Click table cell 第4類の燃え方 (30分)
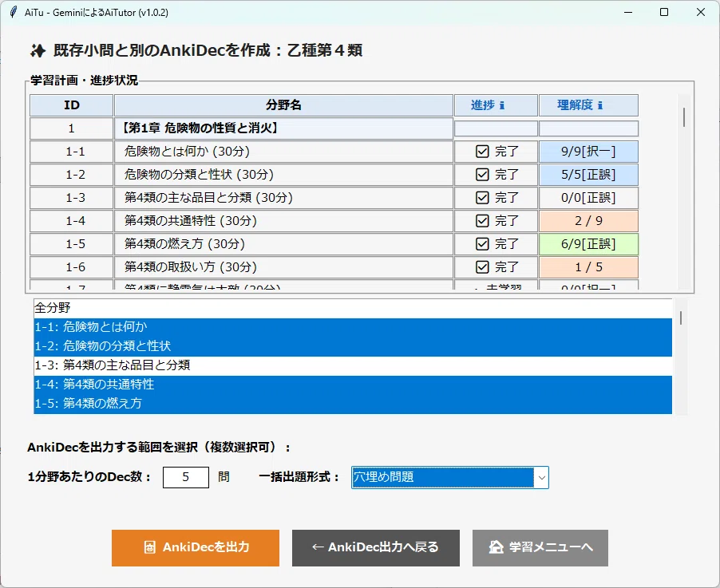Viewport: 720px width, 588px height. click(283, 244)
